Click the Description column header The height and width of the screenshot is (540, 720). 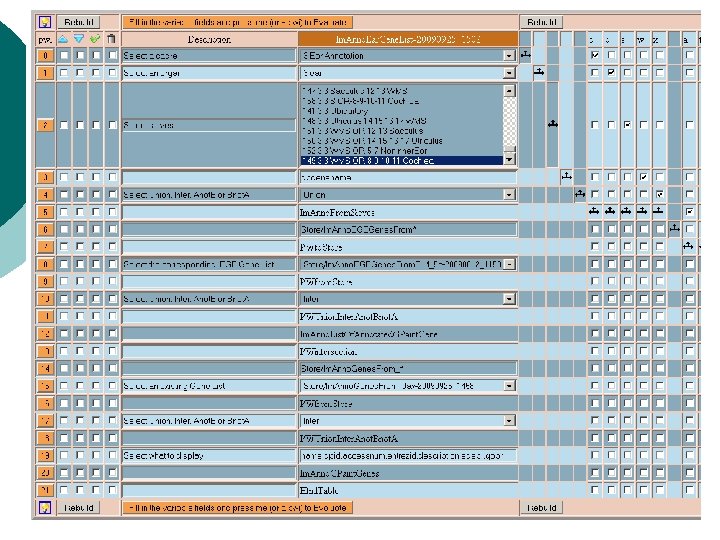coord(209,39)
